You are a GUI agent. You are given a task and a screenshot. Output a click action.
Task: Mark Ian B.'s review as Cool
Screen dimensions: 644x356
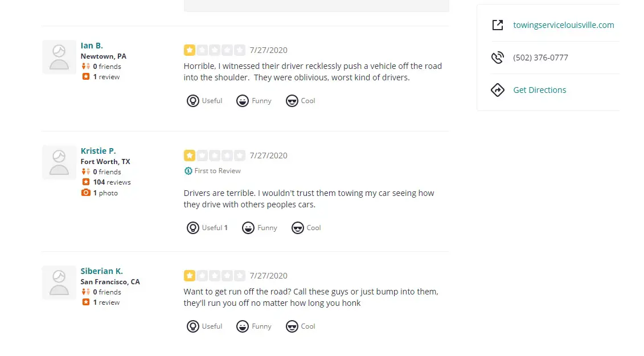click(x=300, y=101)
